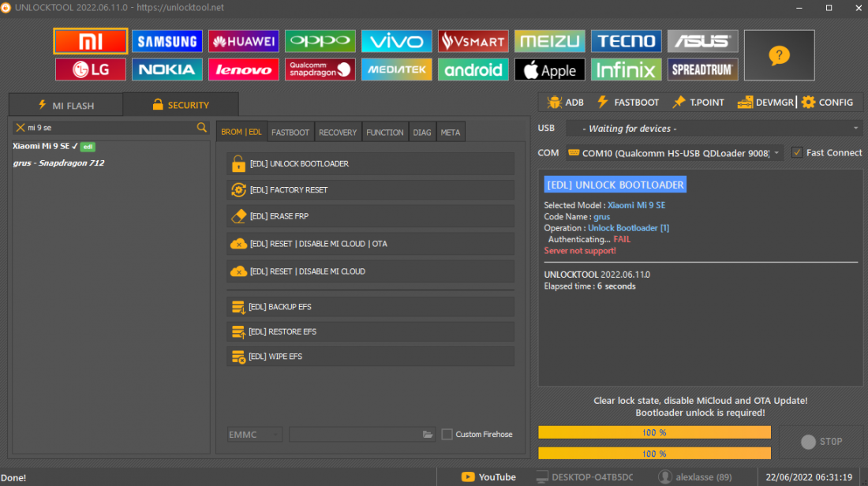
Task: Open the RECOVERY tab
Action: click(x=338, y=133)
